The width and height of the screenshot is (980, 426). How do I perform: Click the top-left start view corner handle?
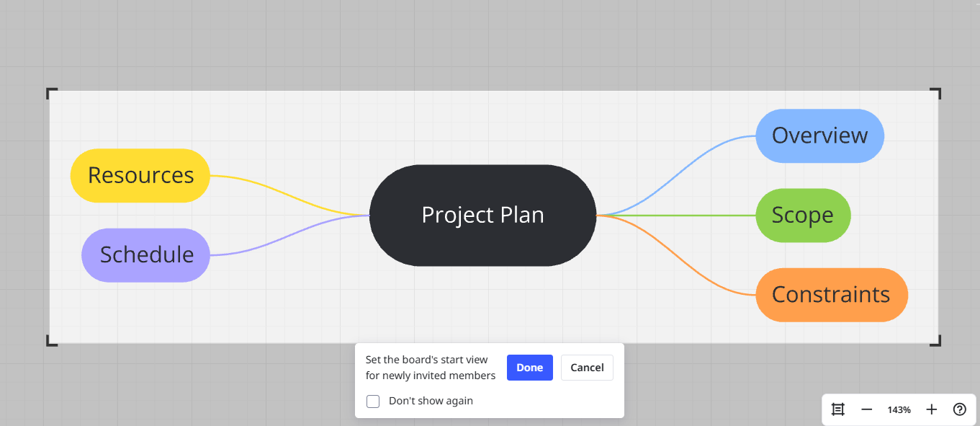coord(52,93)
